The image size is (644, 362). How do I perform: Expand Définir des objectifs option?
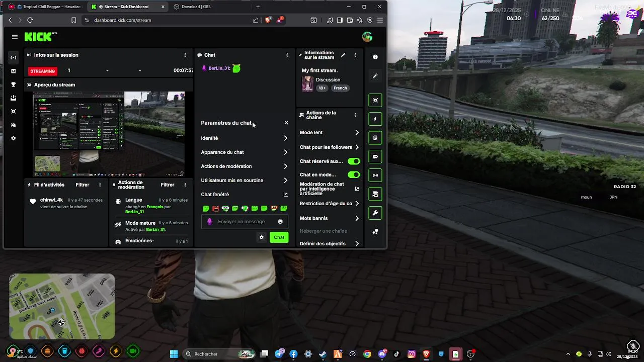pos(330,244)
